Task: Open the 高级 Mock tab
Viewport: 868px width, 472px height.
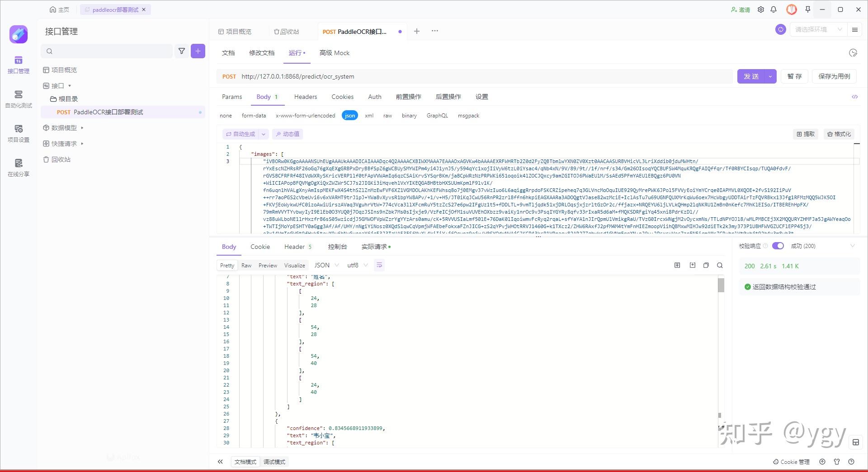Action: [335, 53]
